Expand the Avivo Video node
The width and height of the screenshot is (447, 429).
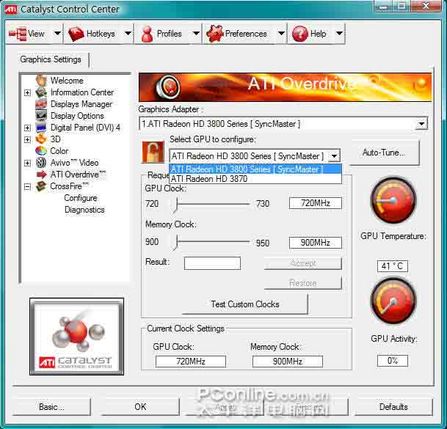coord(28,163)
